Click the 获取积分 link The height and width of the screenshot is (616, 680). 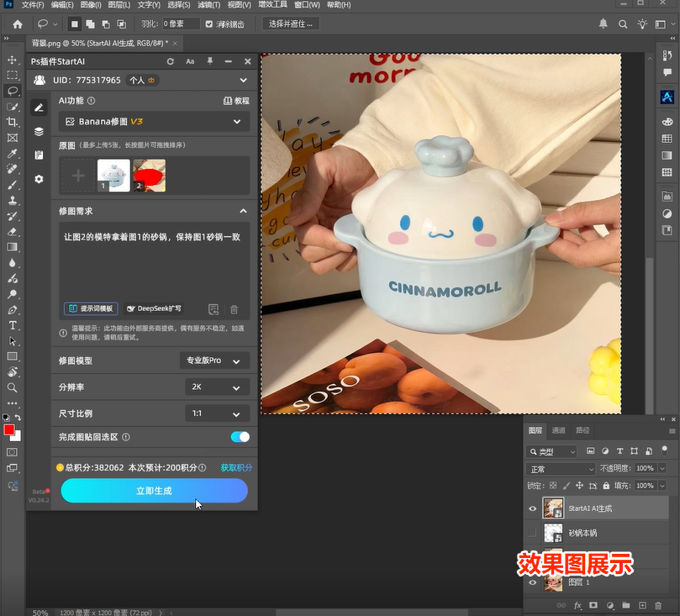[236, 468]
